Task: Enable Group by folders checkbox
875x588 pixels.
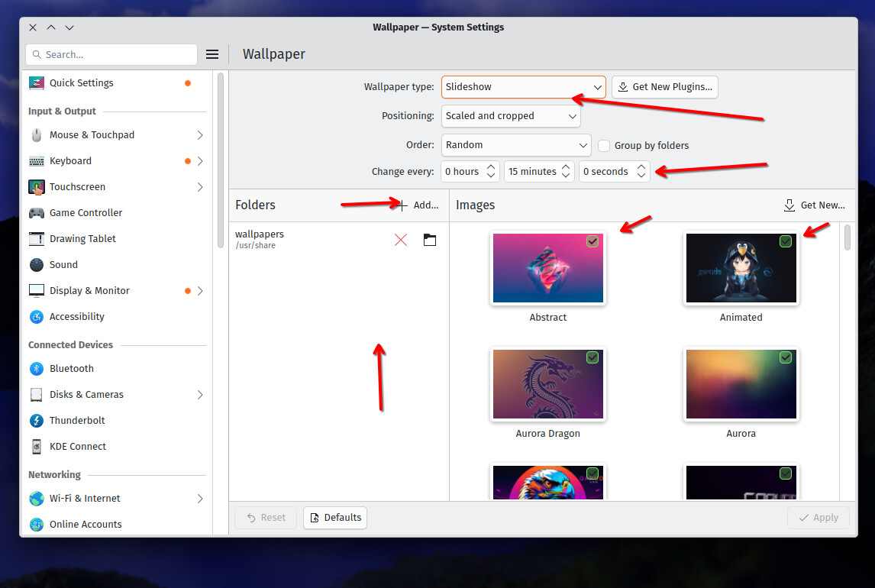Action: [604, 146]
